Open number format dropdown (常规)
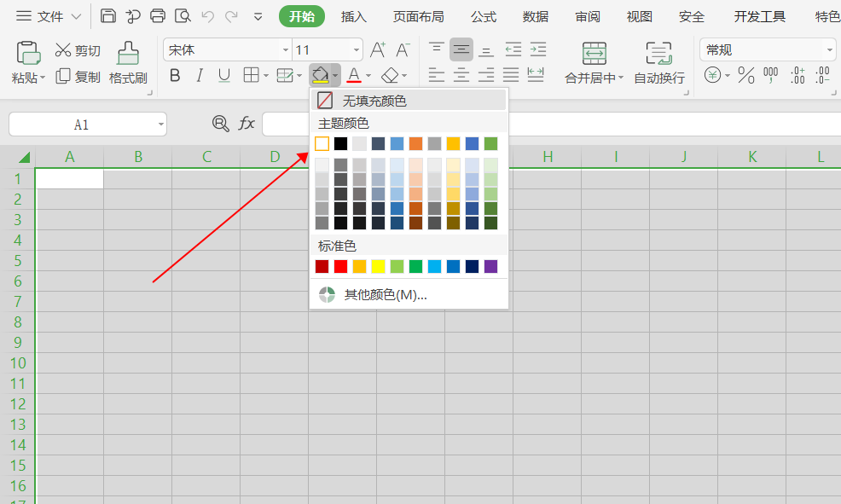The width and height of the screenshot is (841, 504). point(829,49)
